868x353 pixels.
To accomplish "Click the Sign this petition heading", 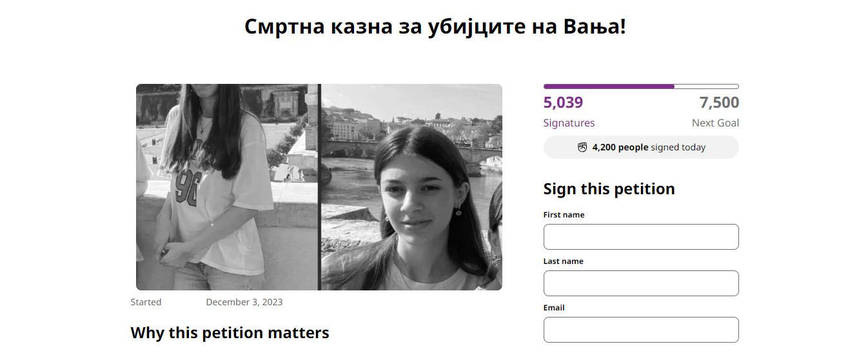I will [609, 189].
